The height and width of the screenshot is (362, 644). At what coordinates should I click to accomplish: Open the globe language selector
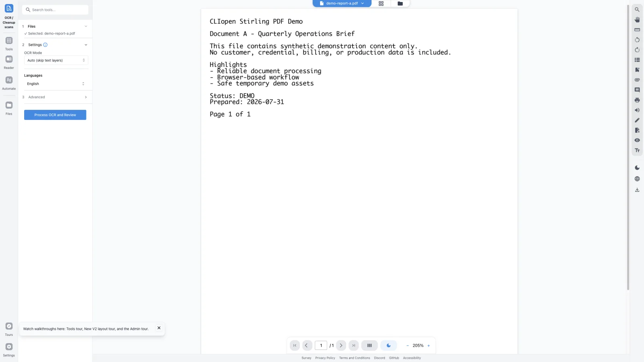[x=637, y=179]
